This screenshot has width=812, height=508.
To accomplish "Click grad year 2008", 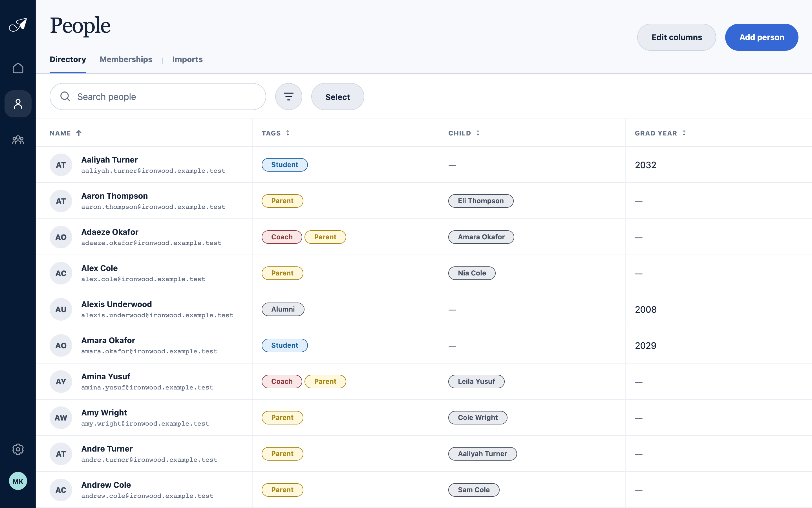I will tap(646, 309).
